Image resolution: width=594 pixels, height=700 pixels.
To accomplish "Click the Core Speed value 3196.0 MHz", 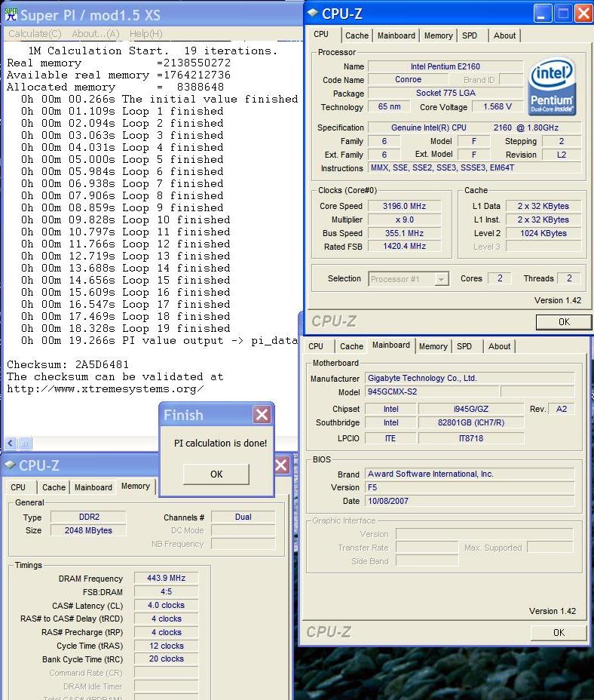I will click(404, 206).
